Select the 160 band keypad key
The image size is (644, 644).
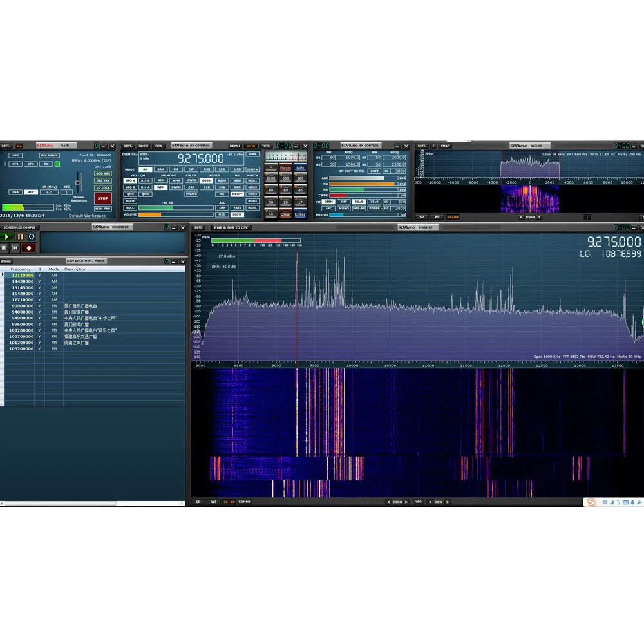point(300,178)
